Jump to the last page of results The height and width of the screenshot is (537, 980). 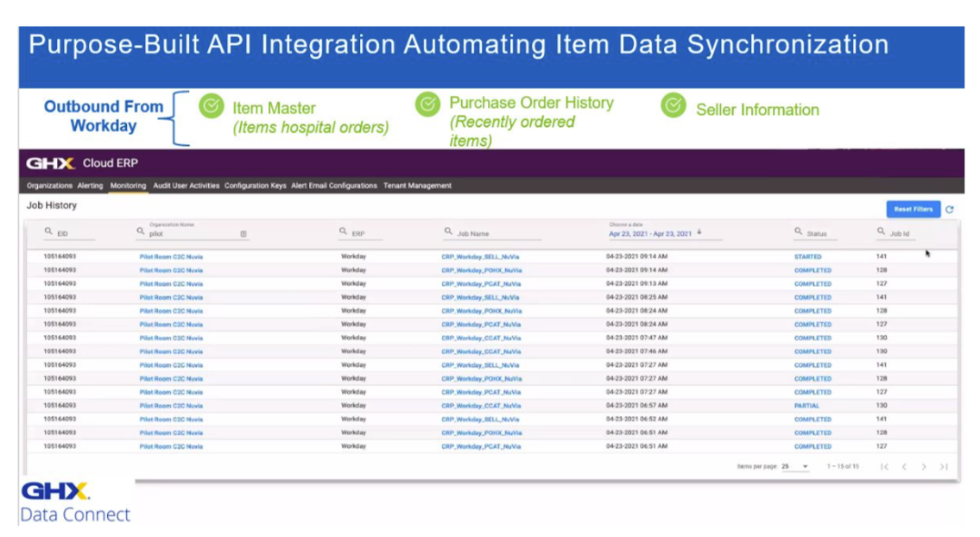coord(944,466)
